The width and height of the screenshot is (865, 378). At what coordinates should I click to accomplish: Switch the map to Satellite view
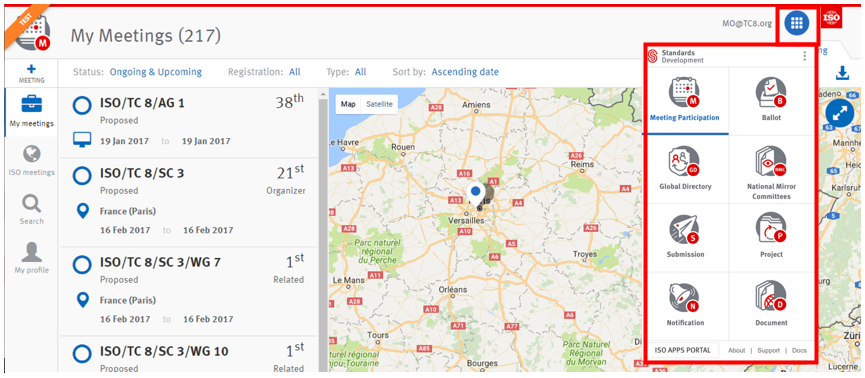[379, 104]
